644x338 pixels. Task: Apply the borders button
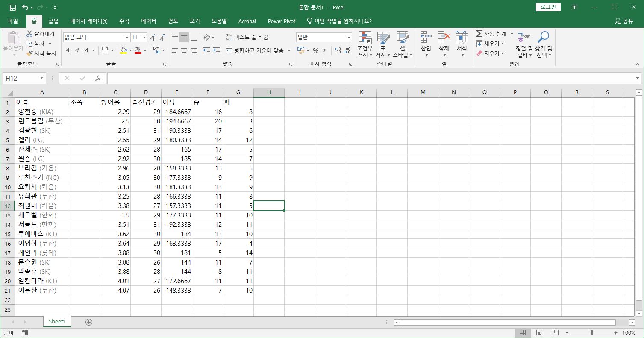[105, 50]
